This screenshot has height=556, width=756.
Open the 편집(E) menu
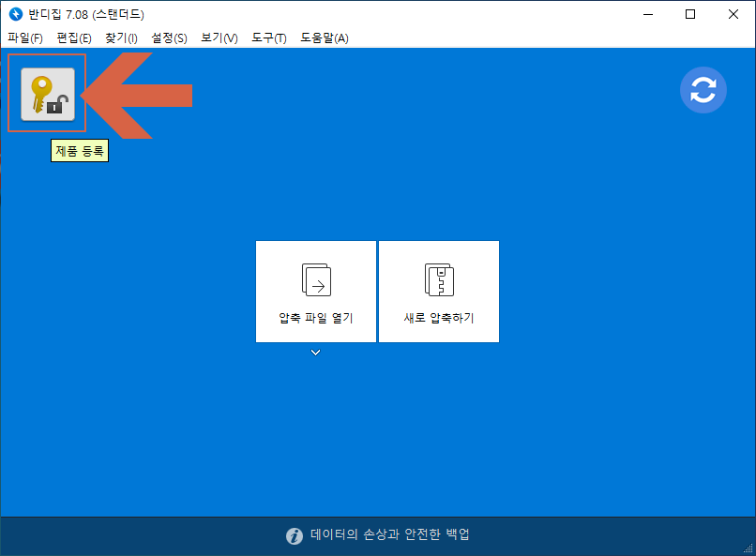coord(74,38)
